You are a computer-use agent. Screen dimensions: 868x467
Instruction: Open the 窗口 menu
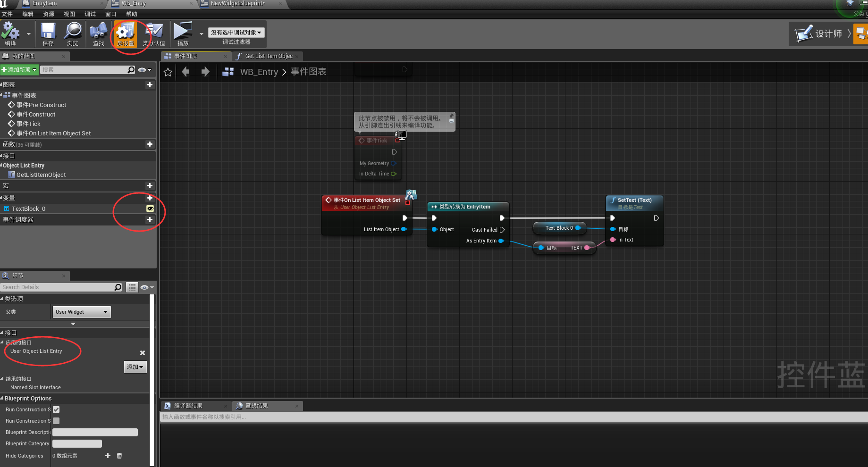110,14
